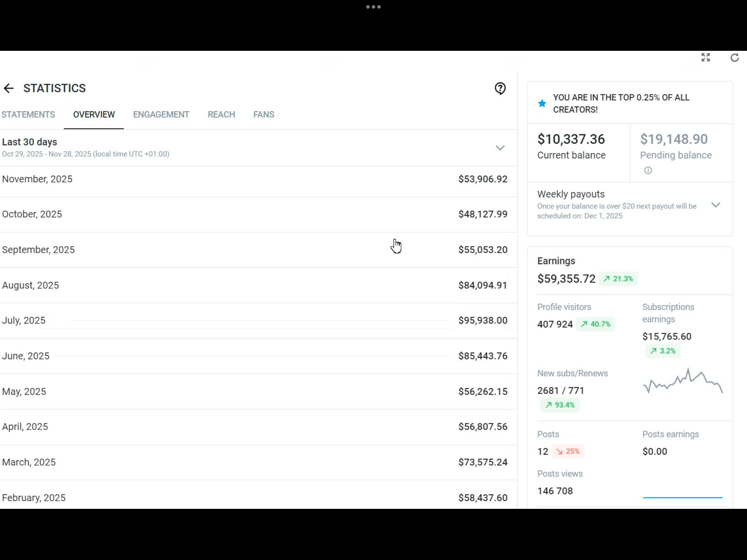Screen dimensions: 747x560
Task: Open the Engagement tab
Action: pos(161,114)
